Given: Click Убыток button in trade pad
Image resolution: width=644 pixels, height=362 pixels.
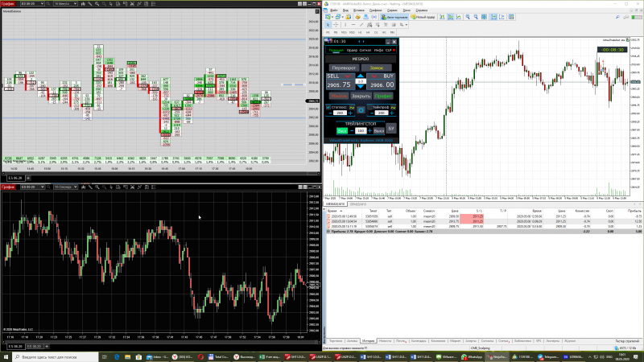Looking at the screenshot, I should 339,96.
